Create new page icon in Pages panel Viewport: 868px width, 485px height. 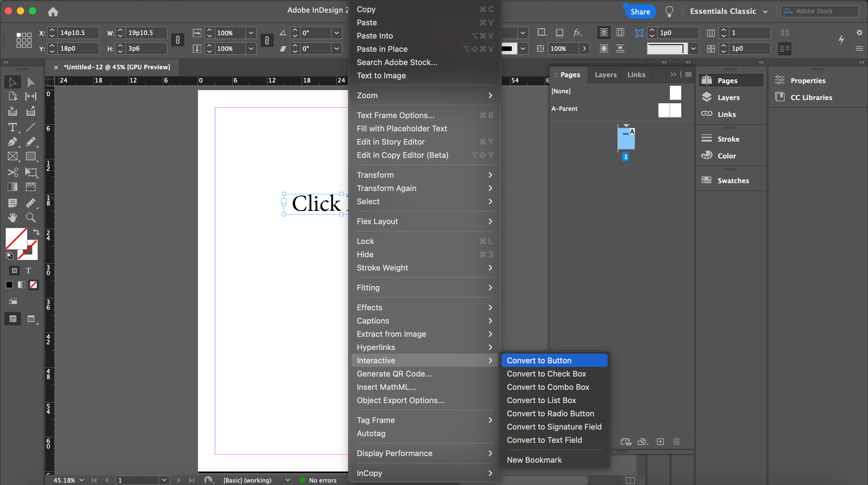[660, 442]
